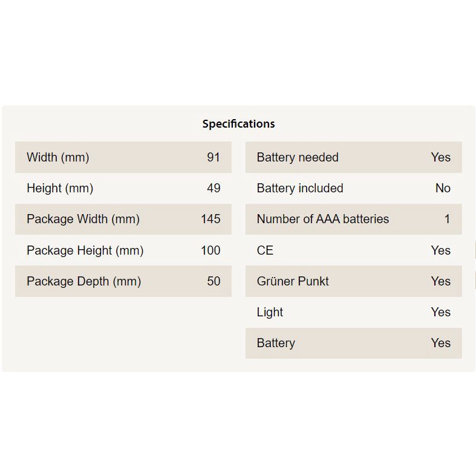Select the Battery needed row label

(x=298, y=157)
